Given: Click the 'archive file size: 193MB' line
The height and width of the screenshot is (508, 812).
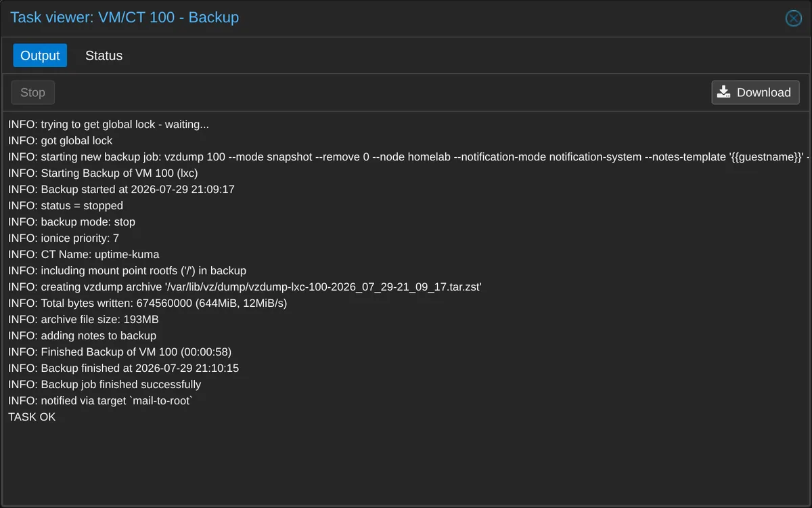Looking at the screenshot, I should point(83,320).
